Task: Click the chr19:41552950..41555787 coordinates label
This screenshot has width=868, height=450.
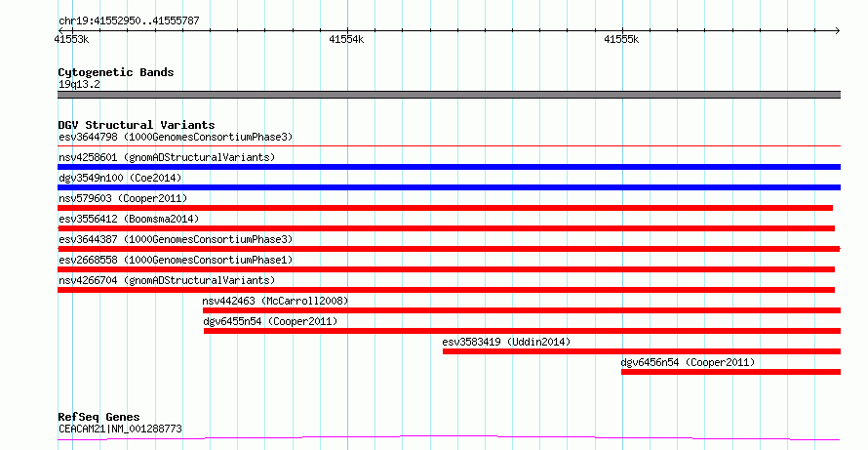Action: tap(129, 21)
